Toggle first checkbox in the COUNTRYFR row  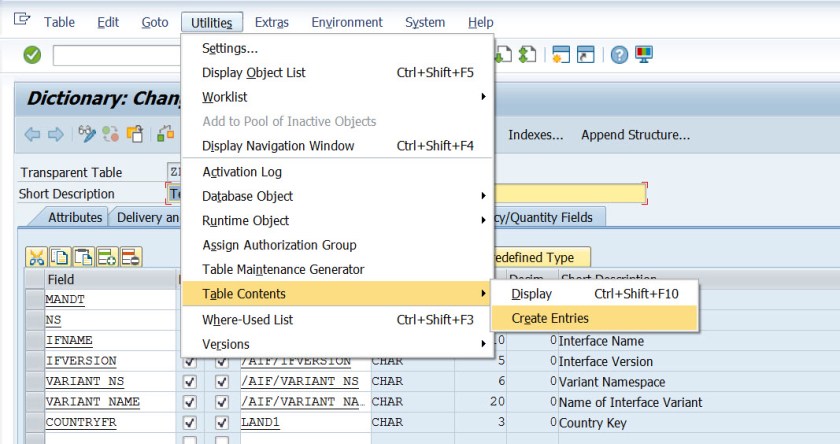(190, 423)
